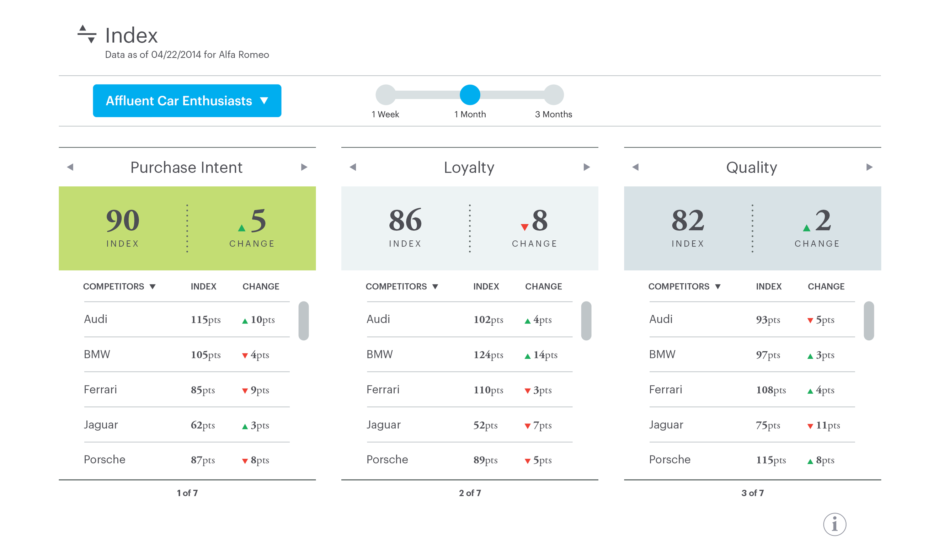939x560 pixels.
Task: Select BMW row in Loyalty panel
Action: tap(469, 354)
